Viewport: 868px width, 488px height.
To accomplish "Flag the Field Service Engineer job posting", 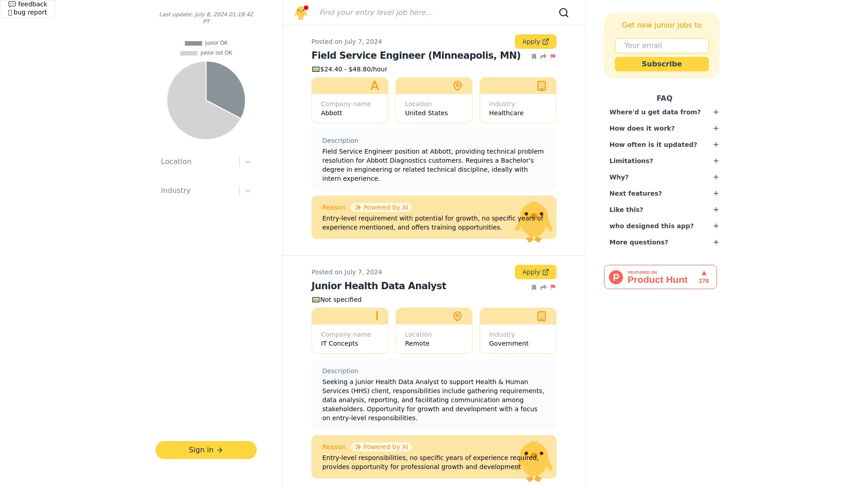I will pyautogui.click(x=552, y=56).
